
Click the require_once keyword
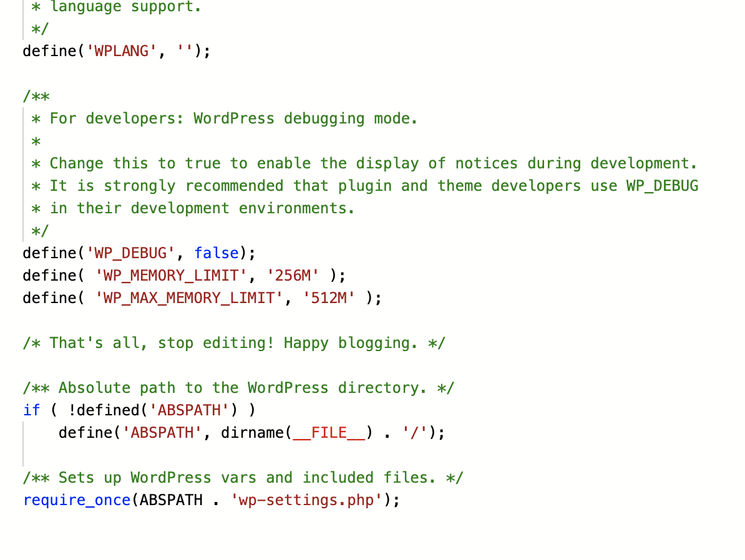[x=77, y=500]
